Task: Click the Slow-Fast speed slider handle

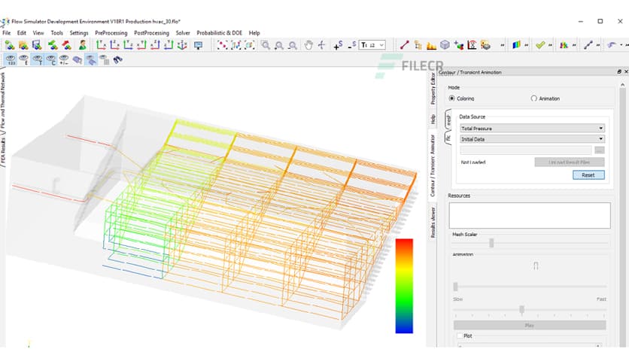Action: [522, 309]
